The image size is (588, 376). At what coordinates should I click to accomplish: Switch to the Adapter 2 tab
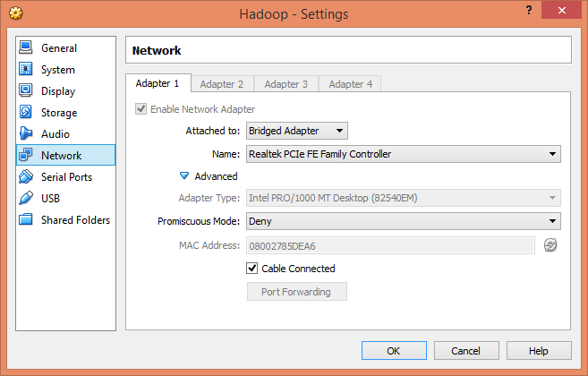pyautogui.click(x=222, y=84)
